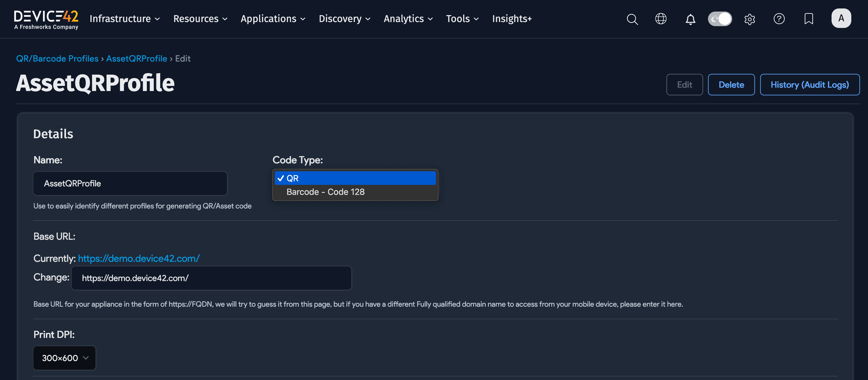Open the notifications bell
Screen dimensions: 868x380
[691, 19]
